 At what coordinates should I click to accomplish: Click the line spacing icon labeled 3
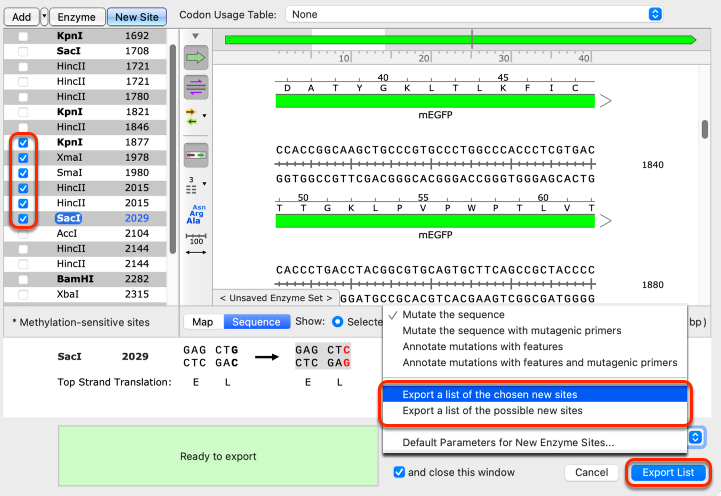pos(191,185)
